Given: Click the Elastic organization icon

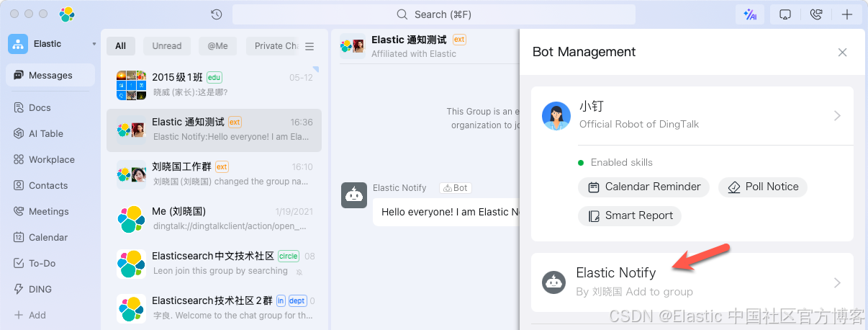Looking at the screenshot, I should point(18,44).
